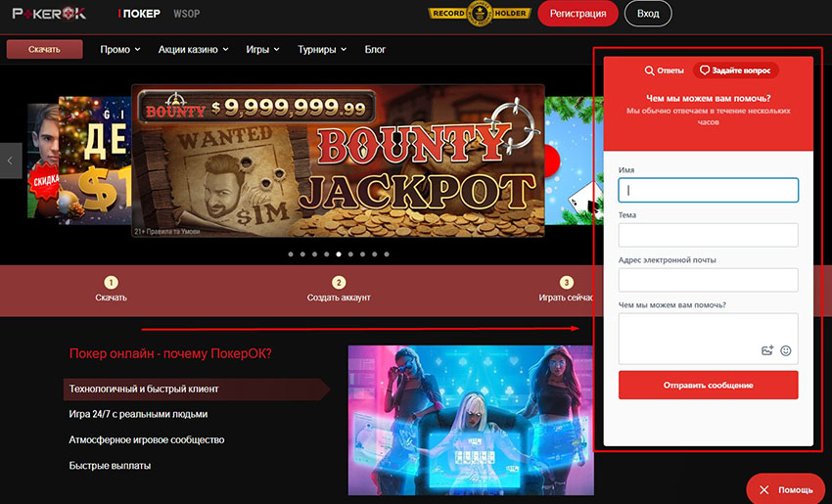Click the magnifier icon in Ответы tab
832x504 pixels.
[649, 70]
